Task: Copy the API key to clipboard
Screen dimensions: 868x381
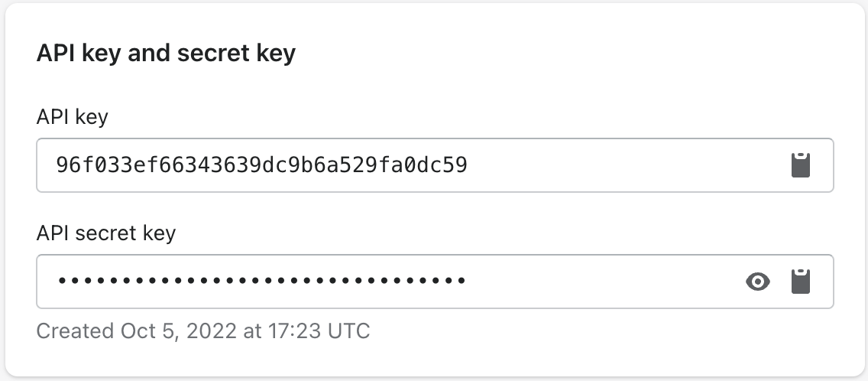Action: 799,165
